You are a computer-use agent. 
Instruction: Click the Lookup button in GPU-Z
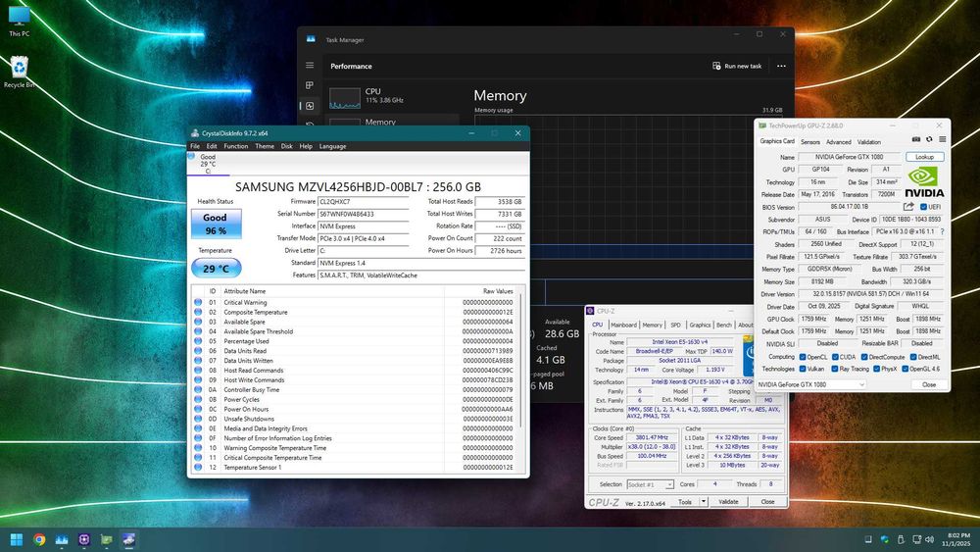924,157
